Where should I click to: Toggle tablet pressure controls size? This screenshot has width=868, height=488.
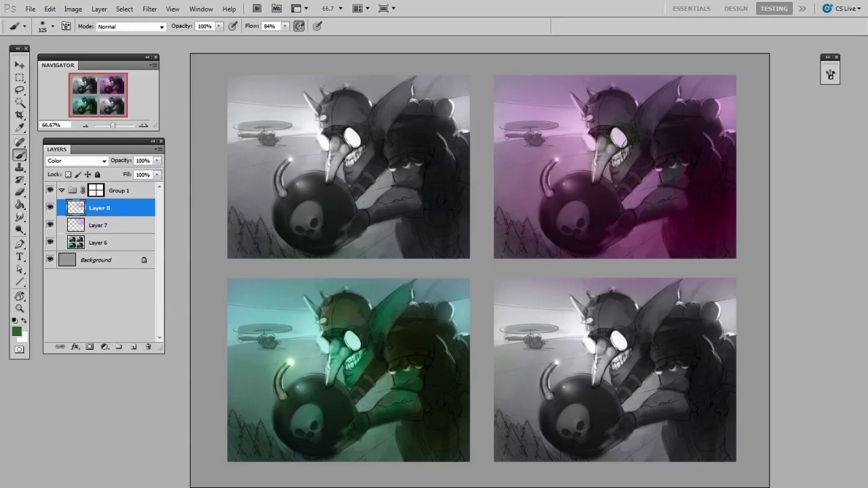click(x=317, y=26)
